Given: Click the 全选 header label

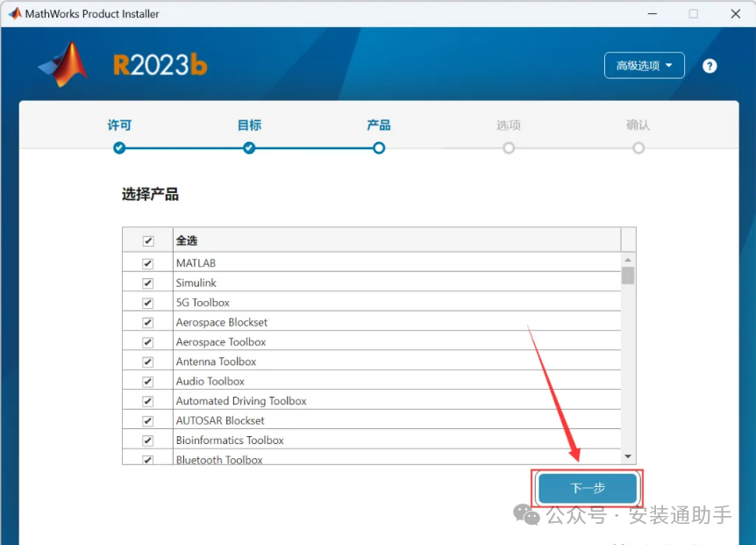Looking at the screenshot, I should (187, 240).
